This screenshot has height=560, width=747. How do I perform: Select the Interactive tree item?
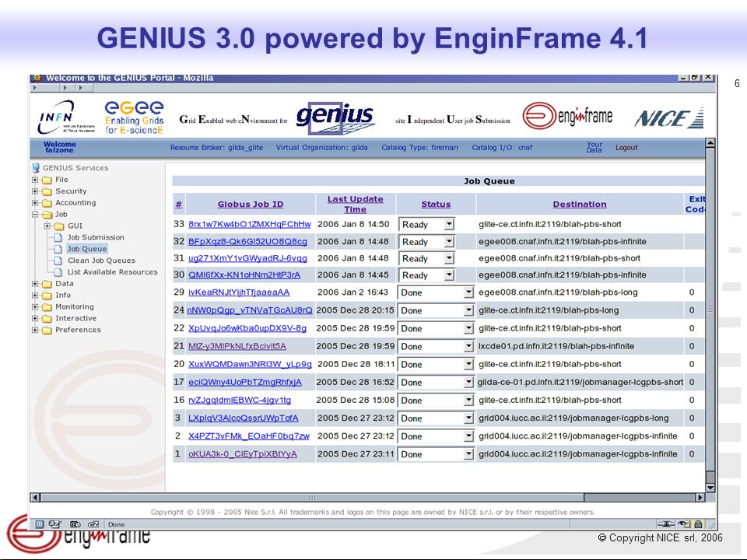[75, 318]
